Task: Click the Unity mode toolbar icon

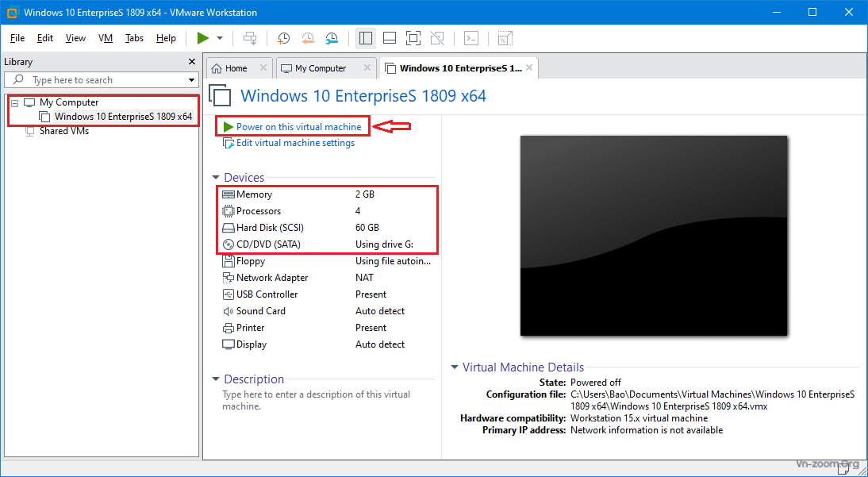Action: point(437,38)
